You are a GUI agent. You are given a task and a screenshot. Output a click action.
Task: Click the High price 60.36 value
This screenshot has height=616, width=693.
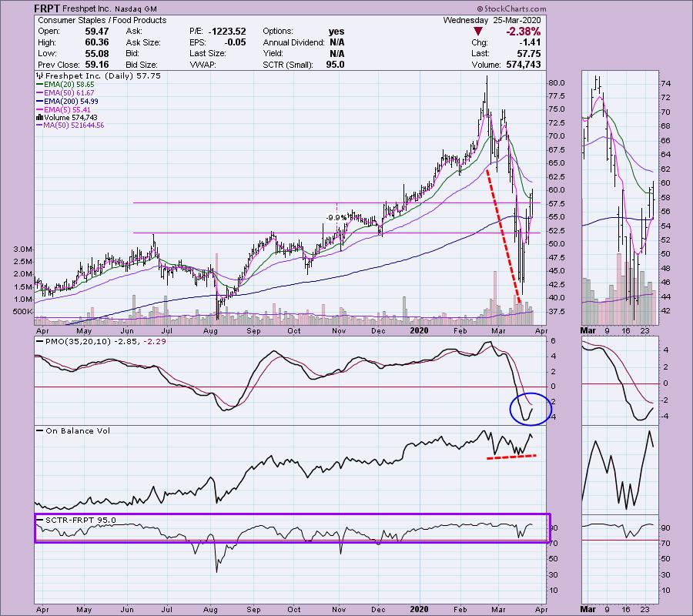[x=97, y=42]
